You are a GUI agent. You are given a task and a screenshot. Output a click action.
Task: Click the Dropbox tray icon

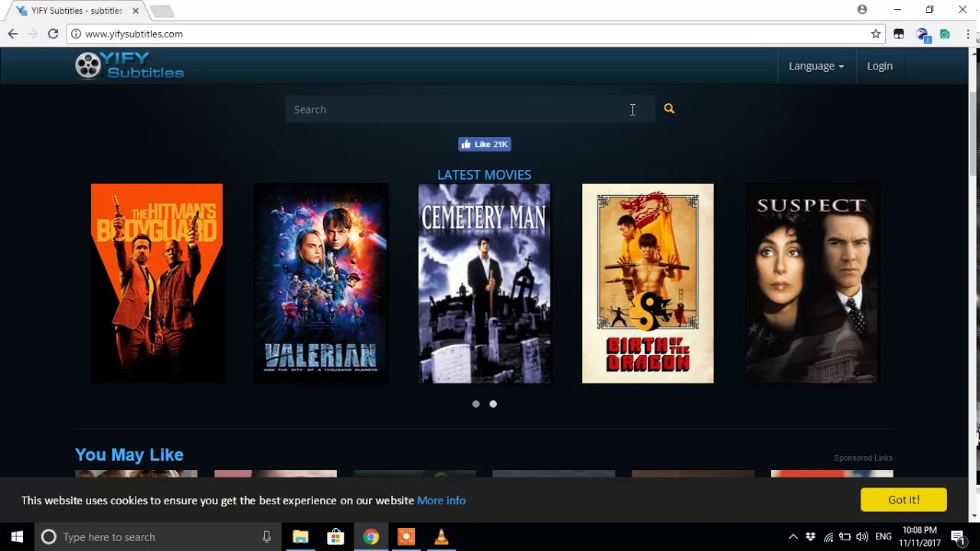pos(811,536)
